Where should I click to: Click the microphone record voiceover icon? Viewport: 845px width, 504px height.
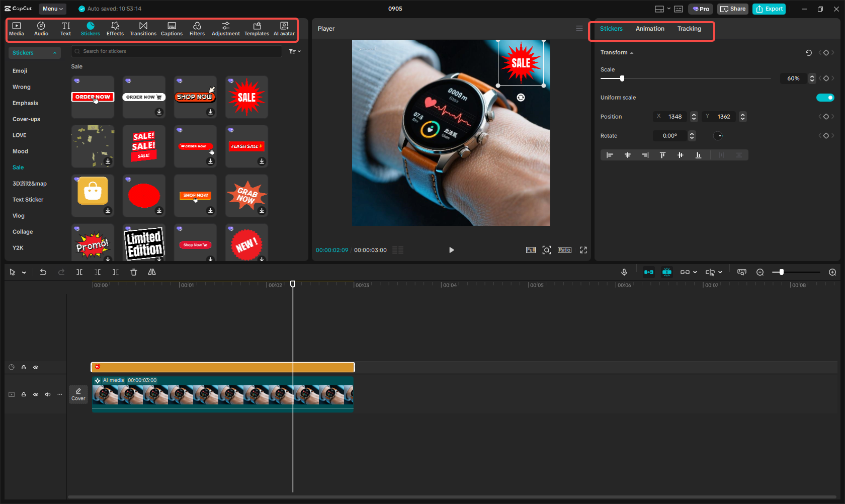pos(624,272)
